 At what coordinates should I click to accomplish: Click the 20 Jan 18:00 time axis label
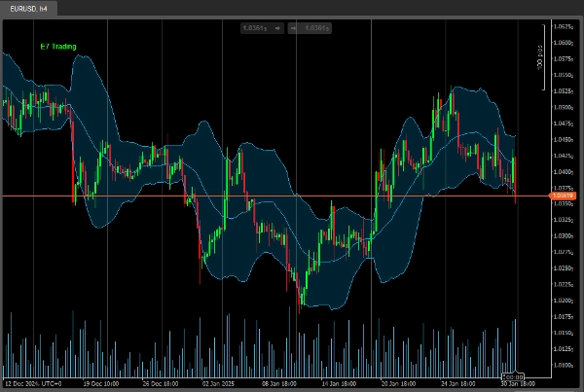coord(398,383)
